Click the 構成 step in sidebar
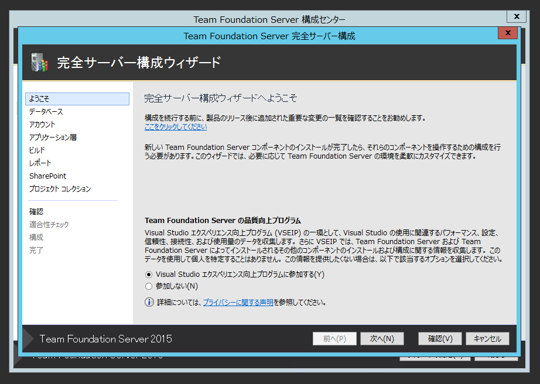The height and width of the screenshot is (384, 540). [x=36, y=237]
